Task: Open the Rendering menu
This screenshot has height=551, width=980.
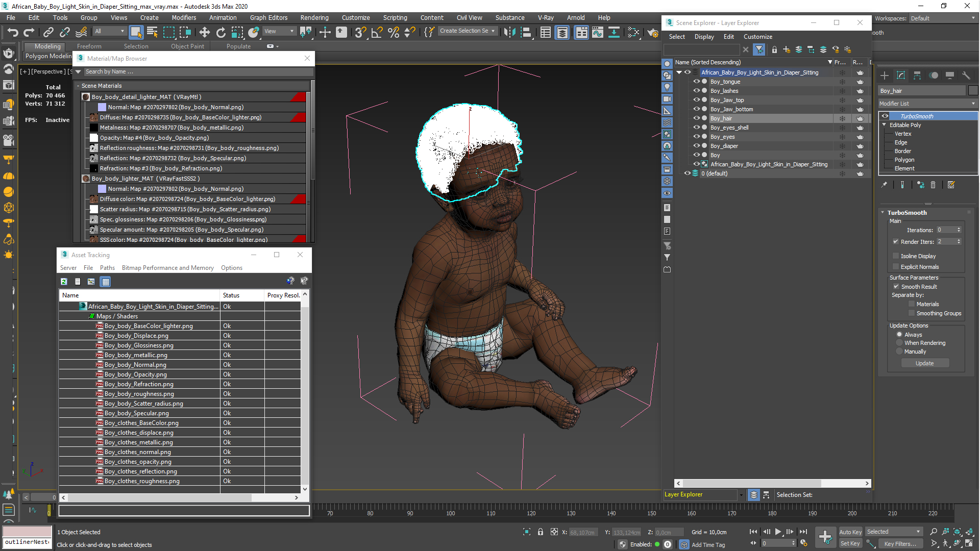Action: click(x=314, y=18)
